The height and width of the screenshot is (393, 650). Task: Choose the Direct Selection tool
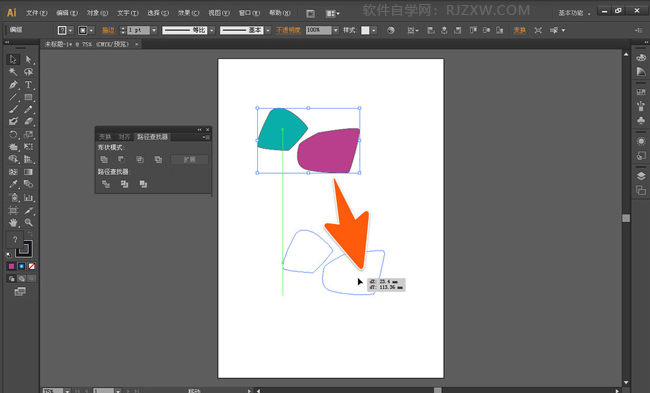pyautogui.click(x=28, y=60)
